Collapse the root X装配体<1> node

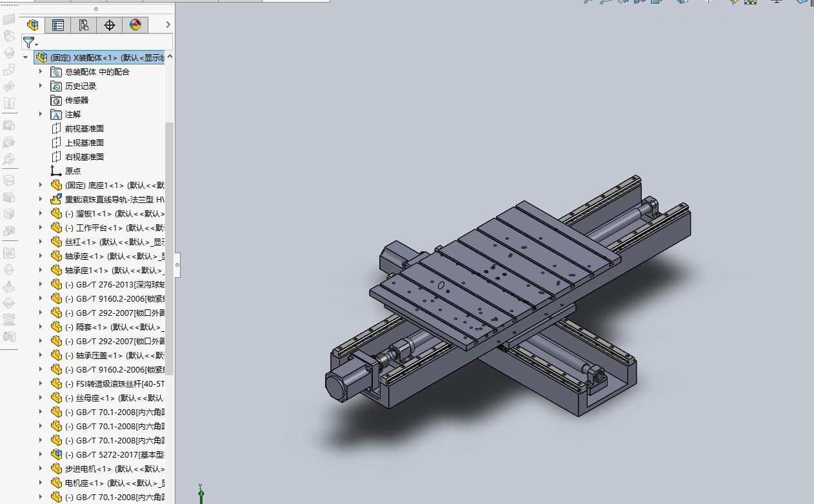coord(26,57)
